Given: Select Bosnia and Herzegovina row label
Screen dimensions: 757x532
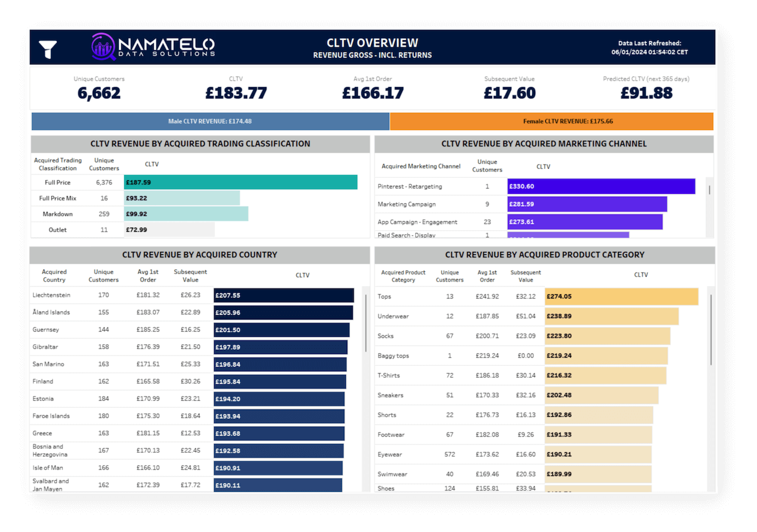Looking at the screenshot, I should pos(50,450).
